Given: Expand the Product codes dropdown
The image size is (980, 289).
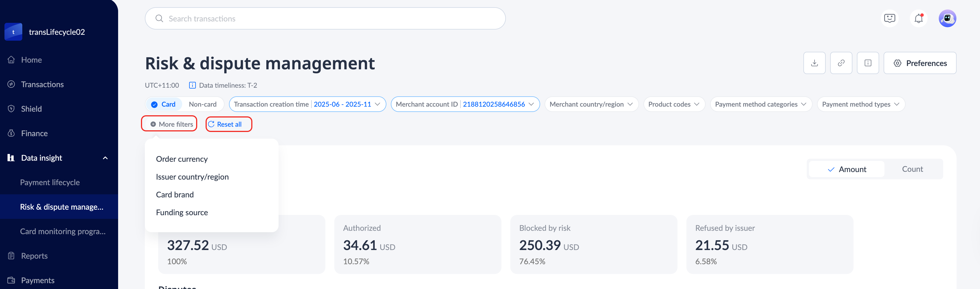Looking at the screenshot, I should pos(674,104).
